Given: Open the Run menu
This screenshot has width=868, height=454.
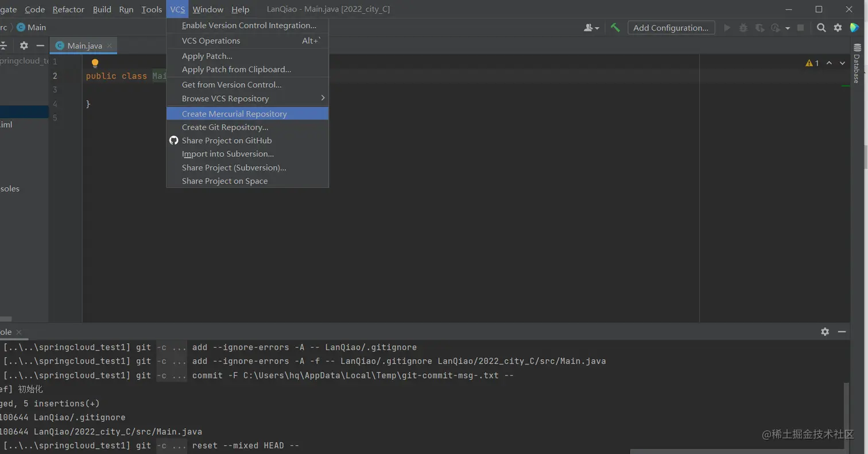Looking at the screenshot, I should 126,9.
